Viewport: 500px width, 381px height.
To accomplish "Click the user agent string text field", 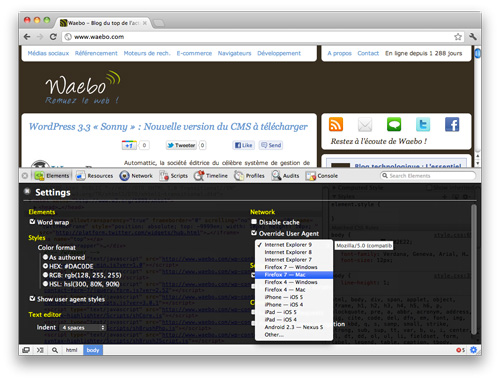I will pos(364,246).
